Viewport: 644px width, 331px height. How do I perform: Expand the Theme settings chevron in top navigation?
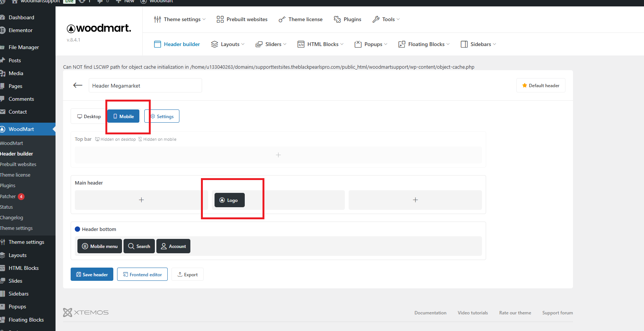204,19
